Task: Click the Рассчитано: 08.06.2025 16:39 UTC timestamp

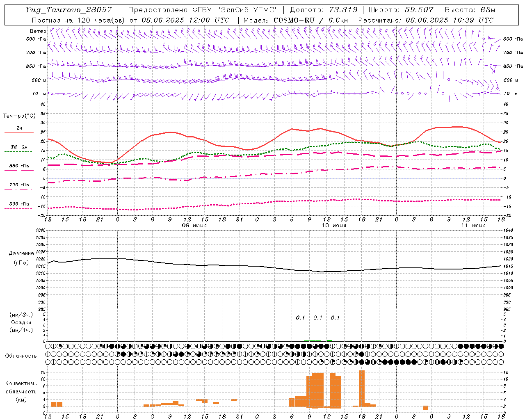Action: [426, 20]
